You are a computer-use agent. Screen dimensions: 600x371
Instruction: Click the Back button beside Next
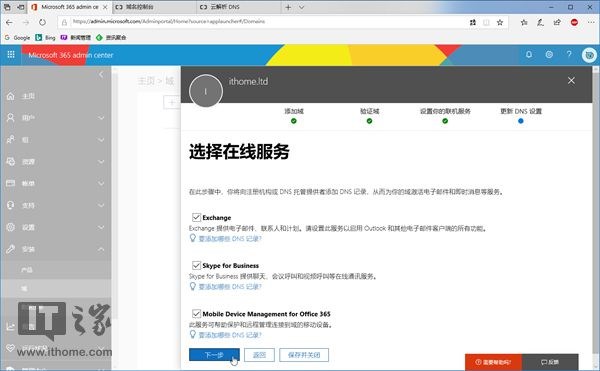tap(259, 355)
